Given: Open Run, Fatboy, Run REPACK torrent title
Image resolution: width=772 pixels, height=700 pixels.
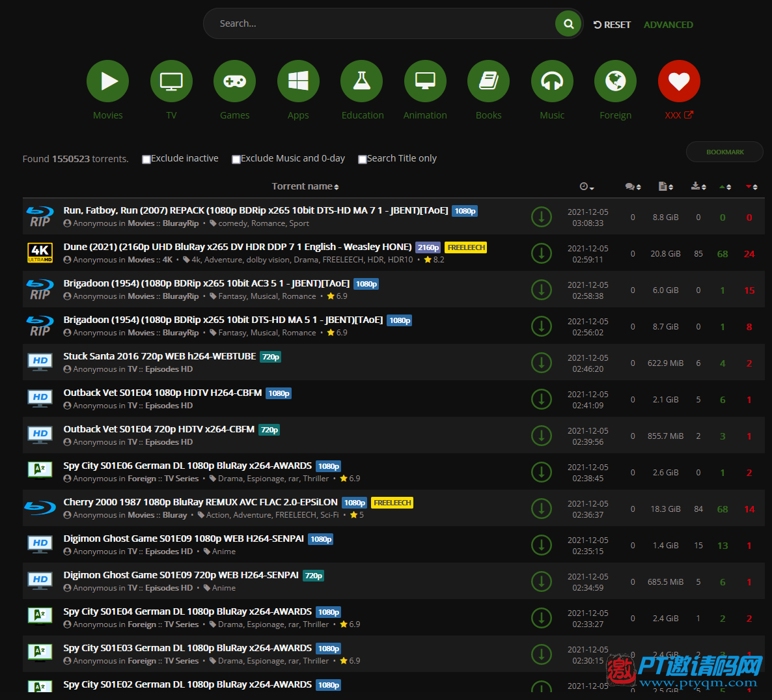Looking at the screenshot, I should (x=256, y=210).
